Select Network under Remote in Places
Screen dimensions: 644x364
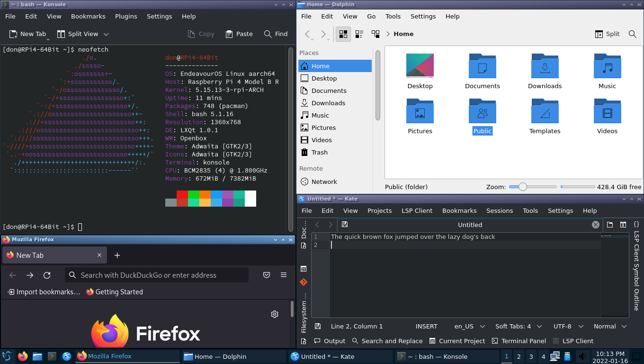click(x=335, y=182)
